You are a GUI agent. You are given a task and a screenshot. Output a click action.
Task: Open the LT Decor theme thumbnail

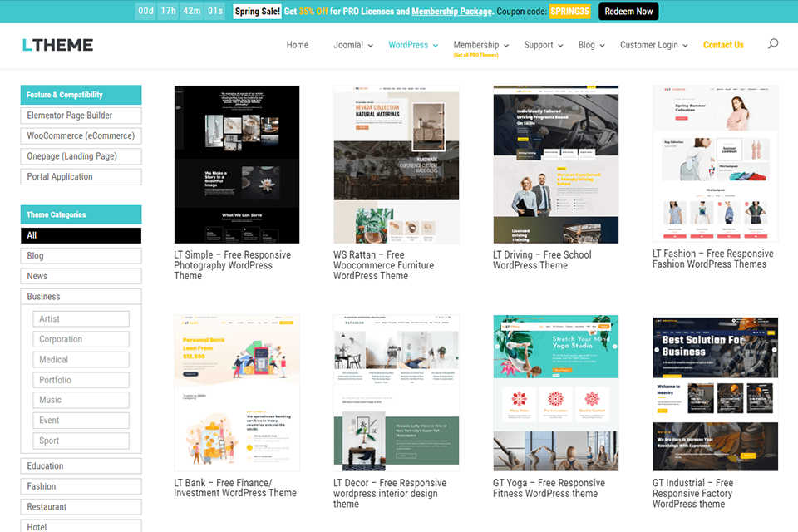pos(397,393)
